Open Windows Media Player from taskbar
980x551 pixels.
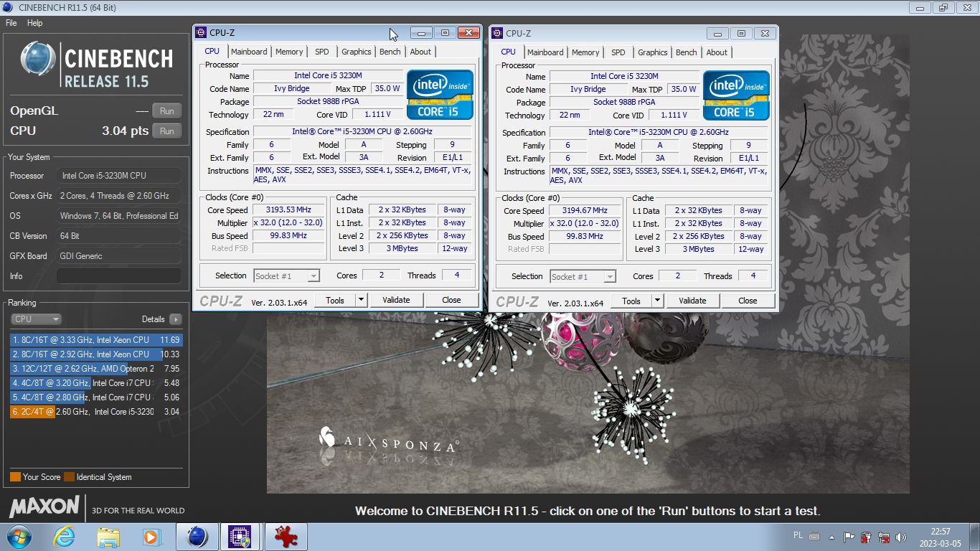(x=151, y=537)
